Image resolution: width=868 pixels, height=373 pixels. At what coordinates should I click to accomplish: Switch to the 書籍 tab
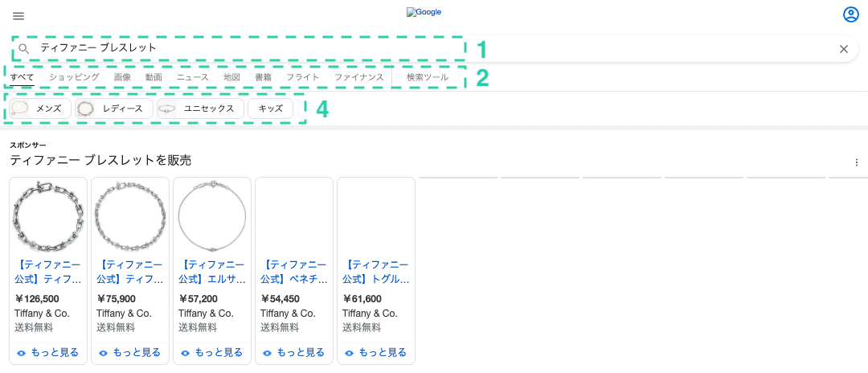click(263, 77)
